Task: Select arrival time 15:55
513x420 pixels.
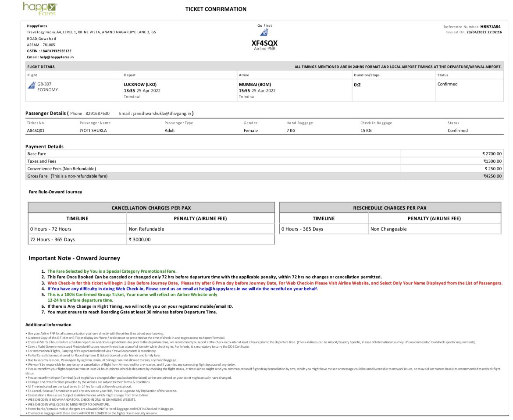Action: [244, 91]
